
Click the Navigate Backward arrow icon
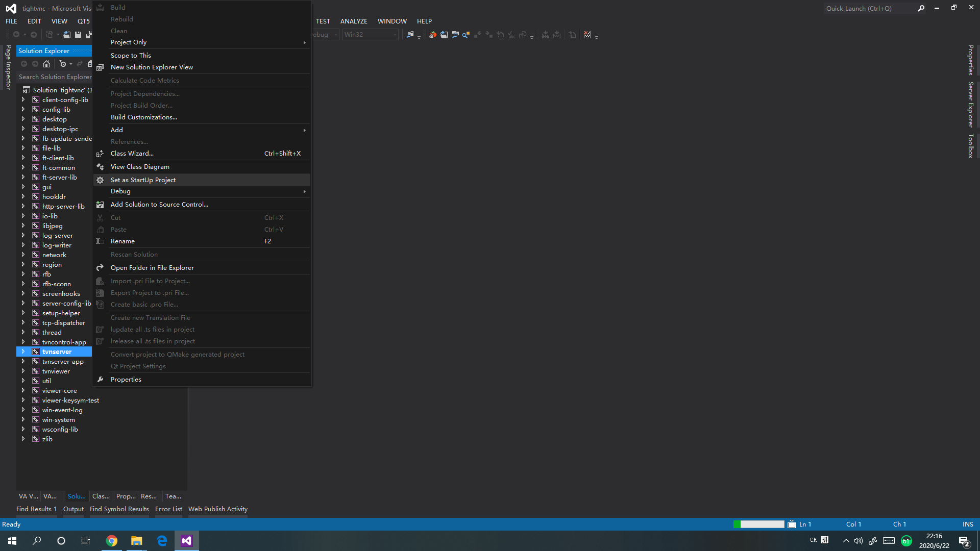[15, 34]
